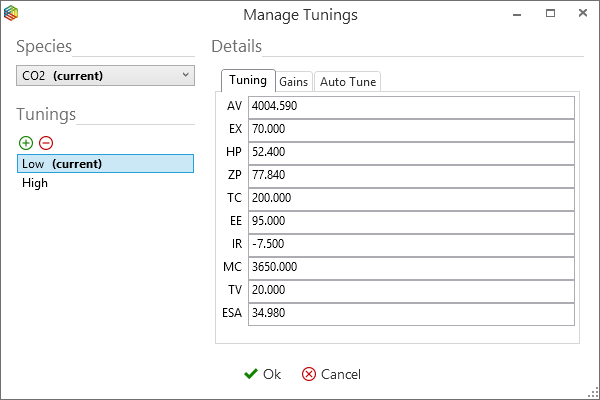600x400 pixels.
Task: Select the Tuning tab
Action: (x=247, y=81)
